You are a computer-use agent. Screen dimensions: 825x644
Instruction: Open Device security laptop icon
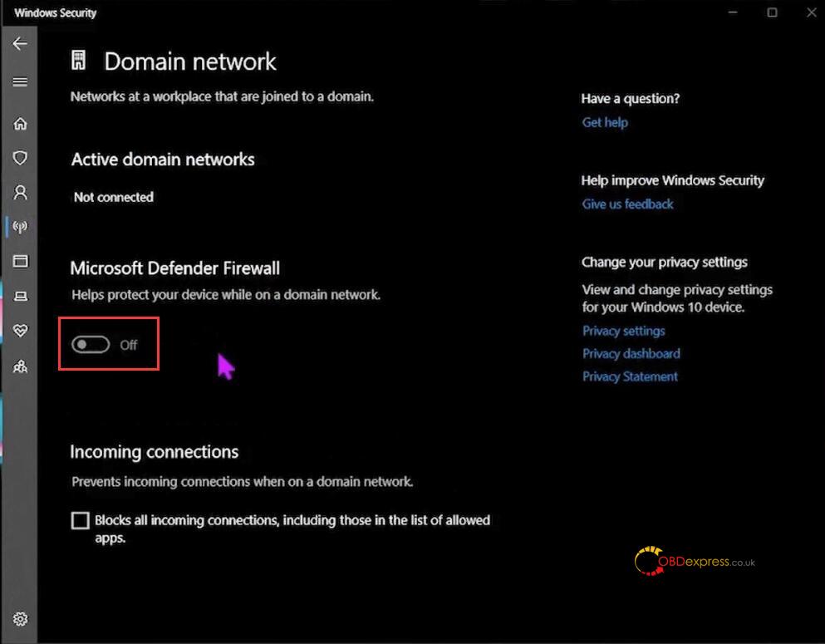click(x=20, y=296)
